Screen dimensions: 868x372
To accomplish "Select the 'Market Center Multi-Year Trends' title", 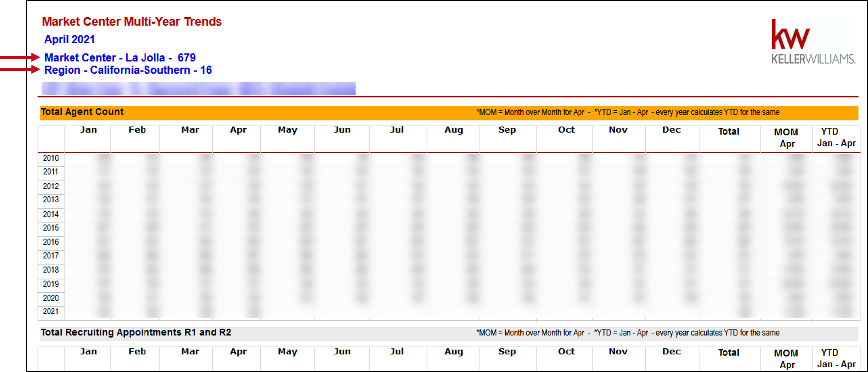I will [x=132, y=22].
